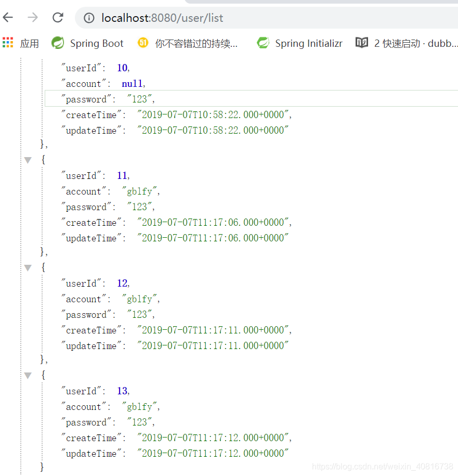Select password "123" under userId 13

(x=139, y=422)
